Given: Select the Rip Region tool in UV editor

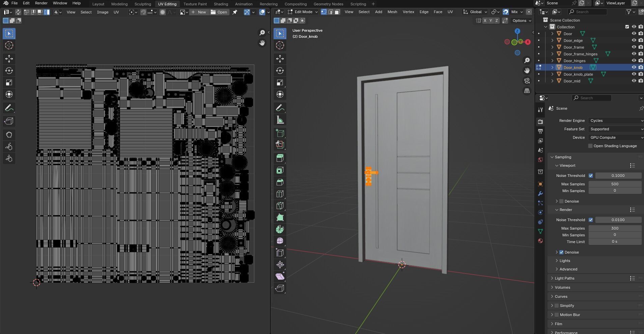Looking at the screenshot, I should click(9, 121).
